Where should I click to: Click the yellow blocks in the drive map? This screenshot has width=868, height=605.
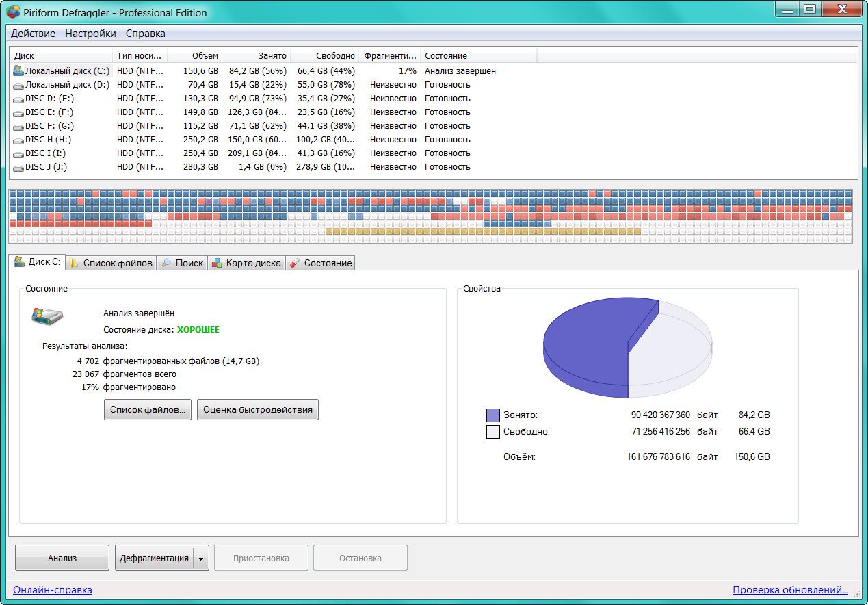[483, 231]
